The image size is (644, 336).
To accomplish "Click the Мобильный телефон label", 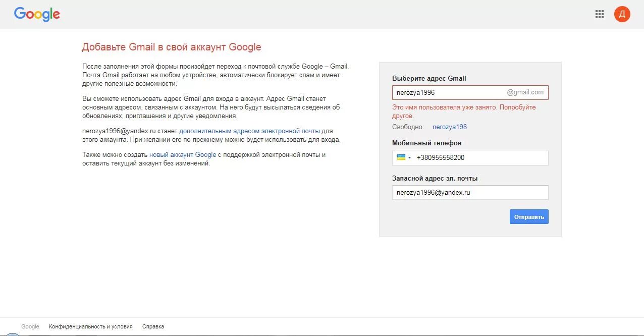I will coord(427,143).
